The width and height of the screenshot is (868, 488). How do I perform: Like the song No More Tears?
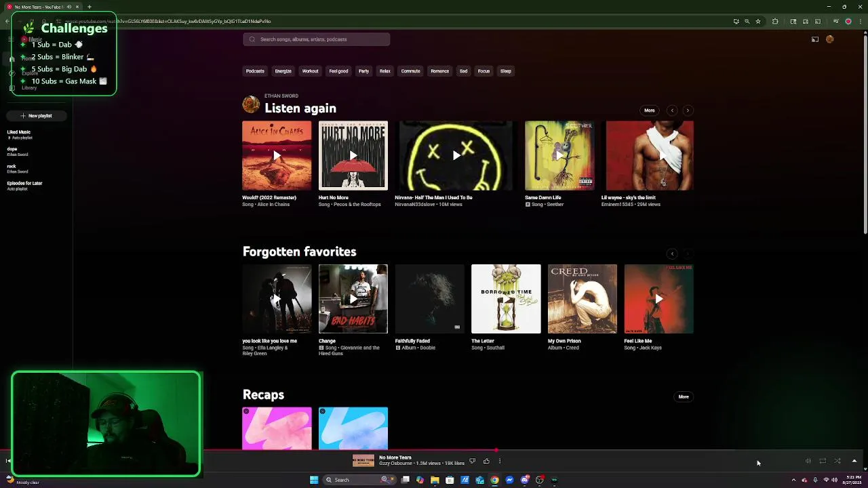pos(486,461)
